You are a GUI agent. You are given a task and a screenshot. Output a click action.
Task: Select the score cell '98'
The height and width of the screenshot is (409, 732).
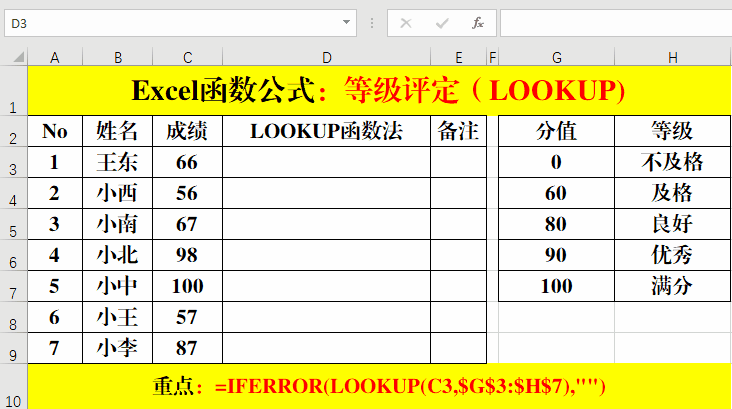(188, 255)
